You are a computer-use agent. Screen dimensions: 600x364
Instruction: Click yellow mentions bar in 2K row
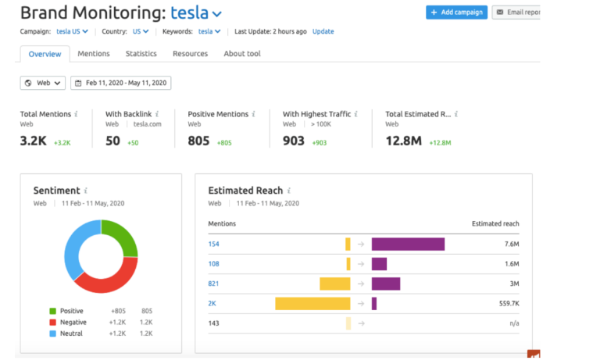pyautogui.click(x=312, y=304)
